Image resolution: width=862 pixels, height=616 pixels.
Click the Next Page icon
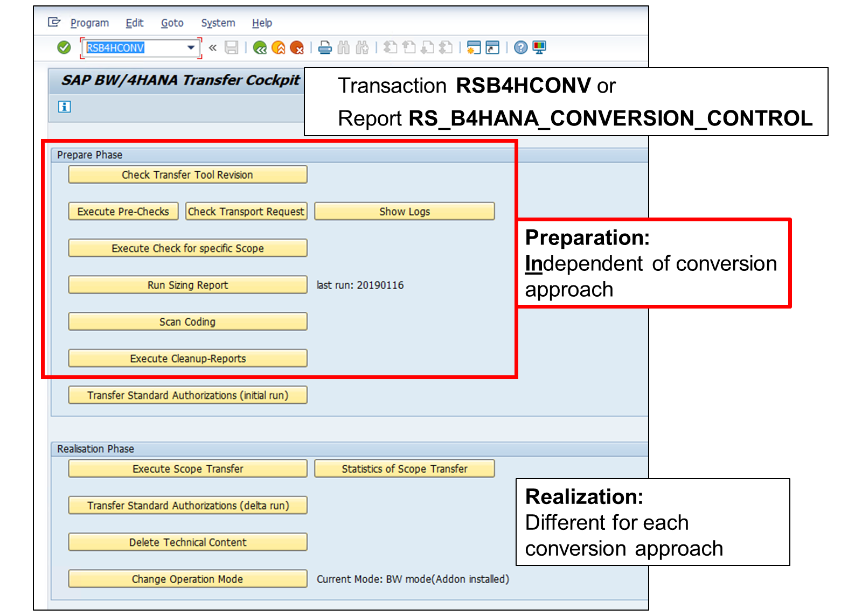428,47
